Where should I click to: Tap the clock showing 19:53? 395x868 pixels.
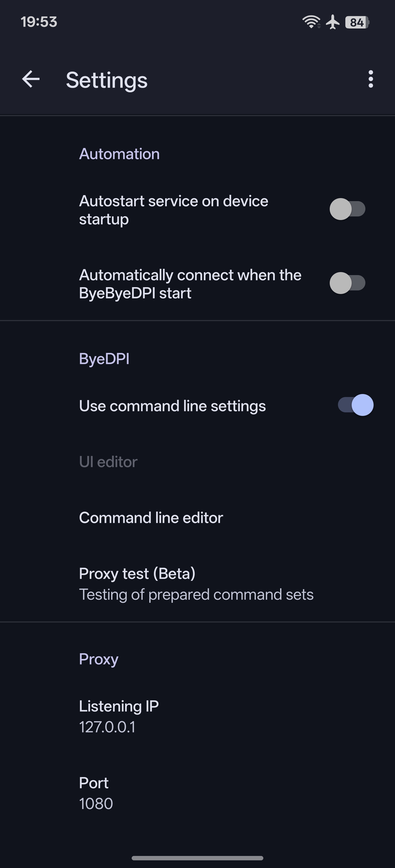click(39, 22)
